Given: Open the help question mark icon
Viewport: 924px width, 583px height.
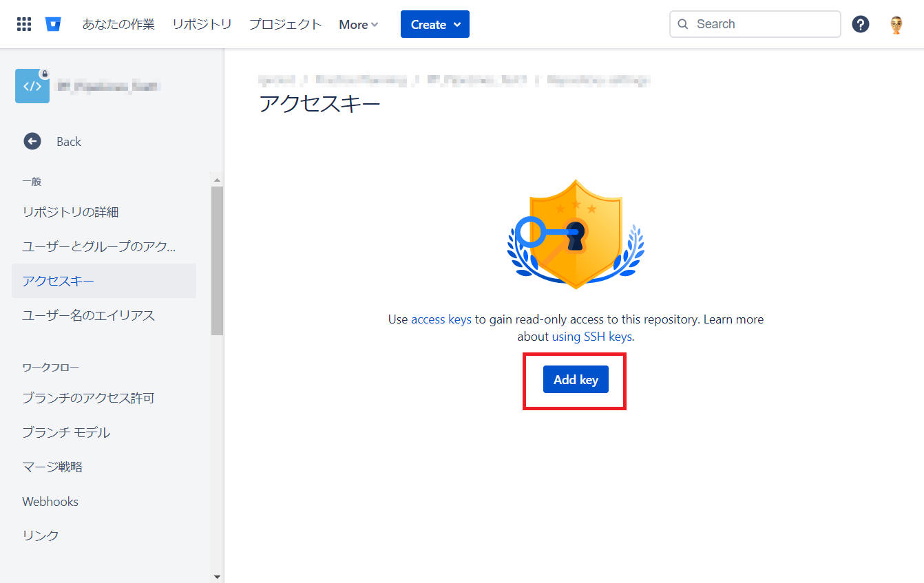Looking at the screenshot, I should pyautogui.click(x=860, y=24).
